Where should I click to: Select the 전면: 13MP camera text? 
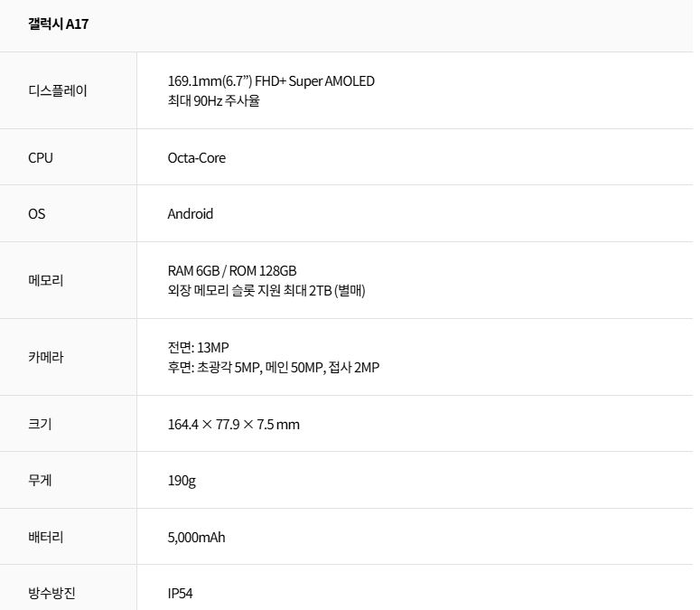pyautogui.click(x=204, y=347)
